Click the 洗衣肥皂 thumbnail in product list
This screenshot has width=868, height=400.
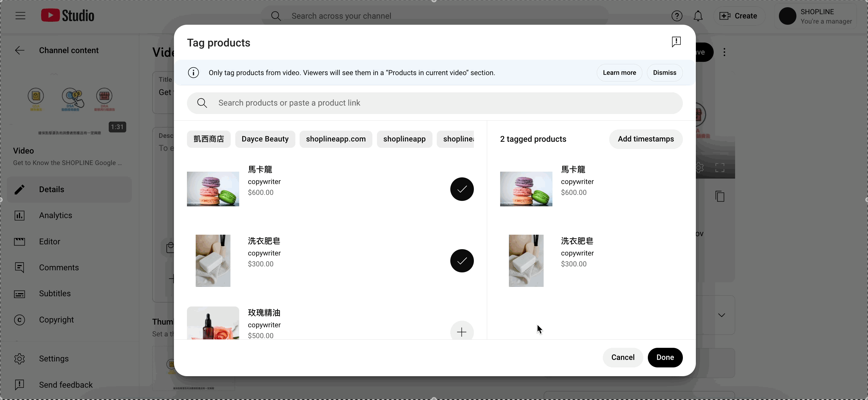213,261
